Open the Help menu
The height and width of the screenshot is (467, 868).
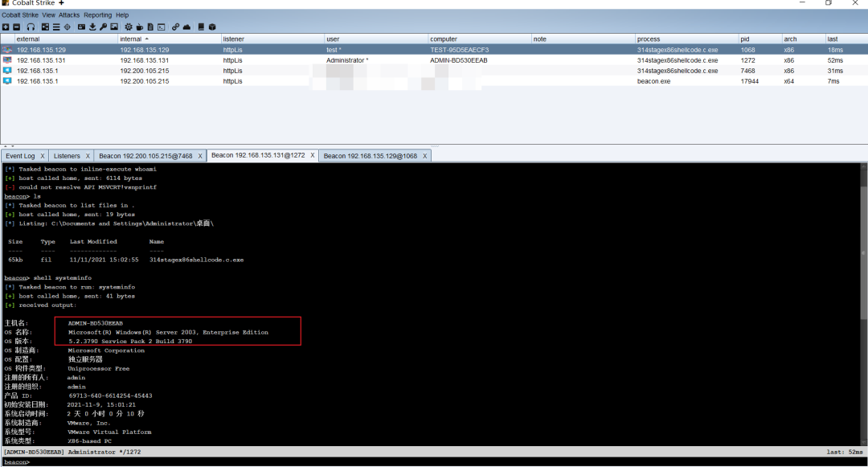(x=122, y=15)
